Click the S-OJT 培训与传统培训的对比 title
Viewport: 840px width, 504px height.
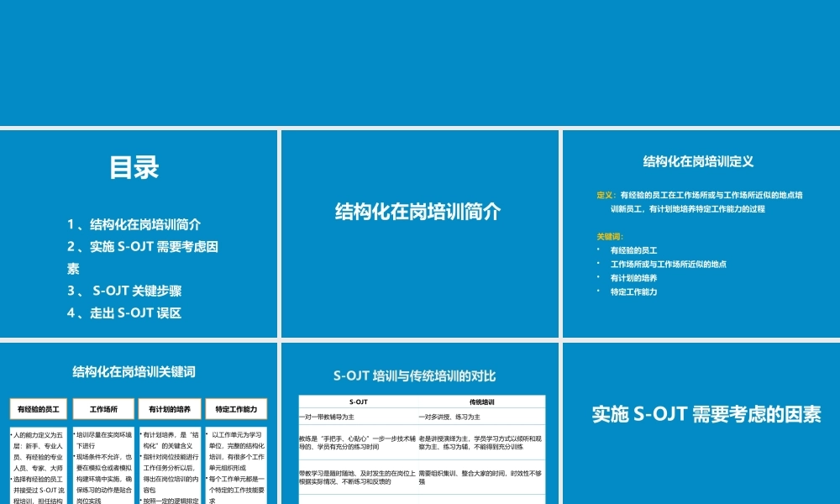tap(414, 376)
